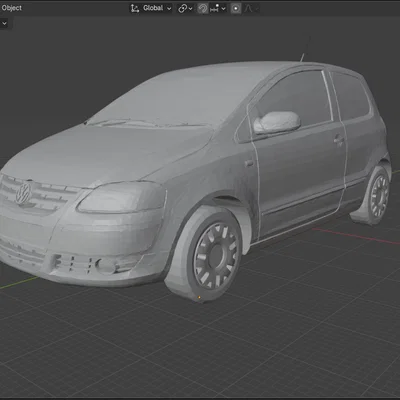400x400 pixels.
Task: Open the Object menu in the header
Action: click(x=11, y=8)
